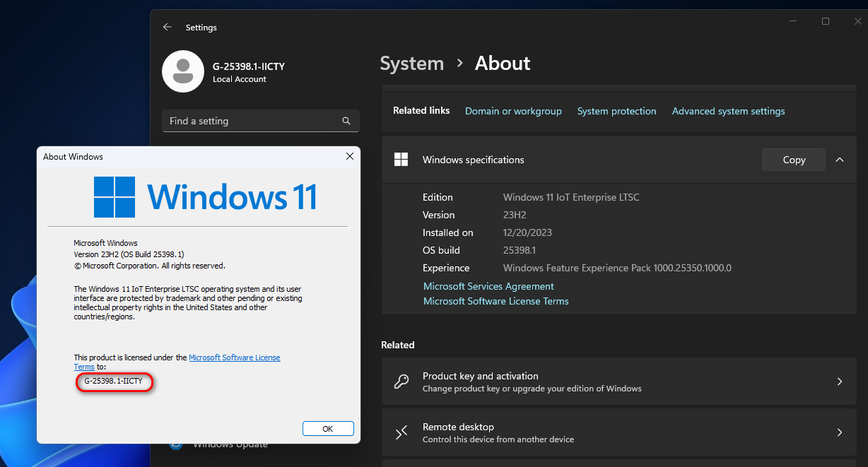
Task: Collapse the Windows specifications section
Action: coord(840,160)
